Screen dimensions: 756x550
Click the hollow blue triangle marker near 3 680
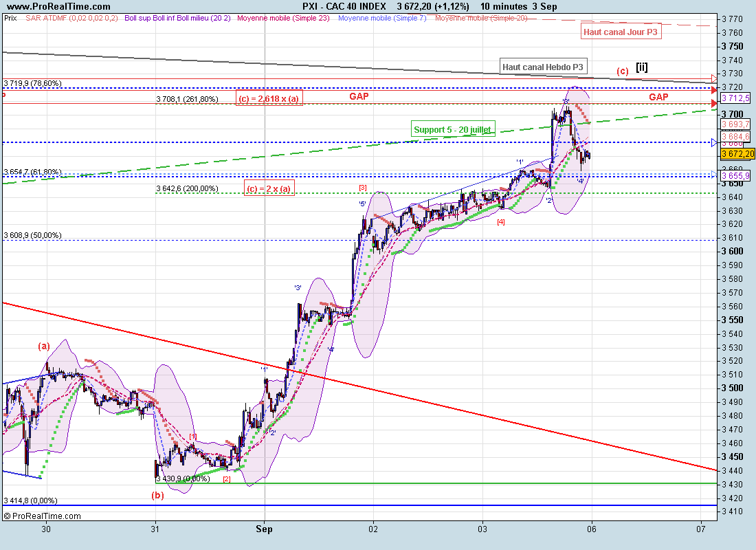pos(714,142)
